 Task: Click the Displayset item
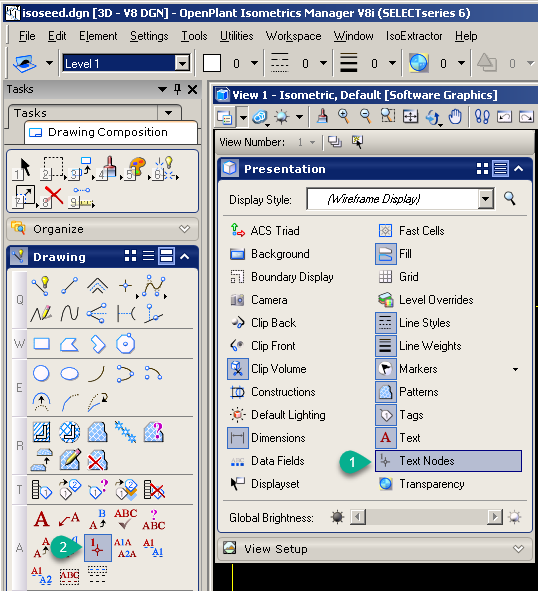click(265, 484)
